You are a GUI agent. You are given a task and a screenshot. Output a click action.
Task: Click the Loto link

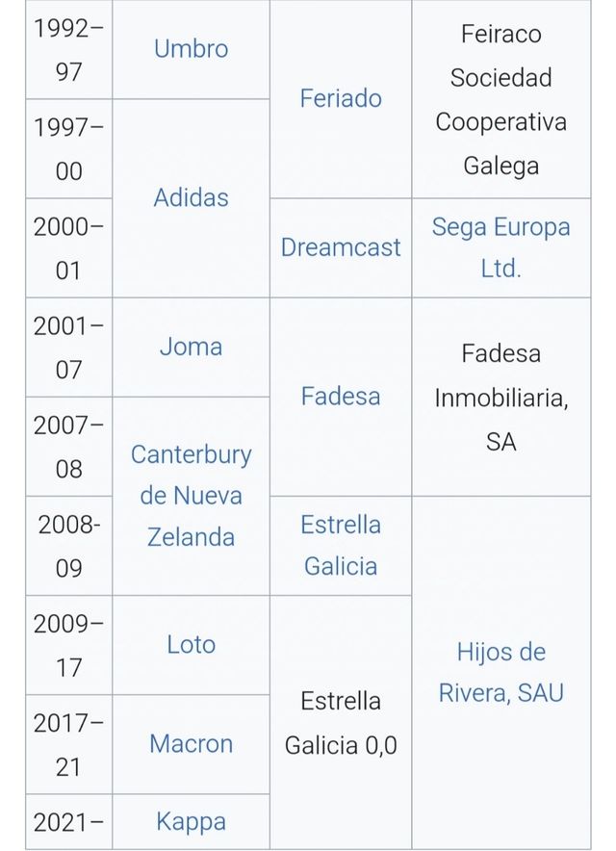(191, 644)
